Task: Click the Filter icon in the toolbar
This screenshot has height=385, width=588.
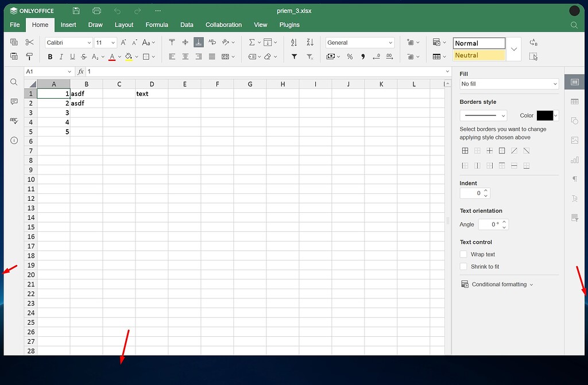Action: pos(294,56)
